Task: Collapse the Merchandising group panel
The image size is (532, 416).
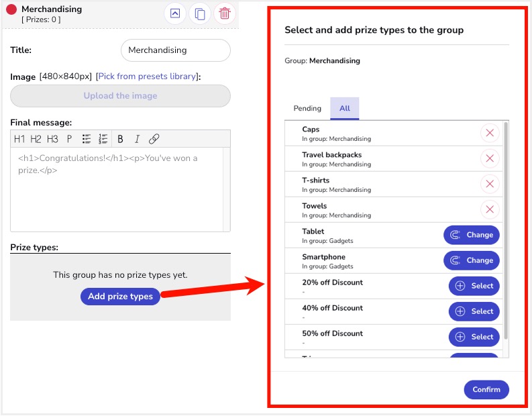Action: pyautogui.click(x=175, y=13)
